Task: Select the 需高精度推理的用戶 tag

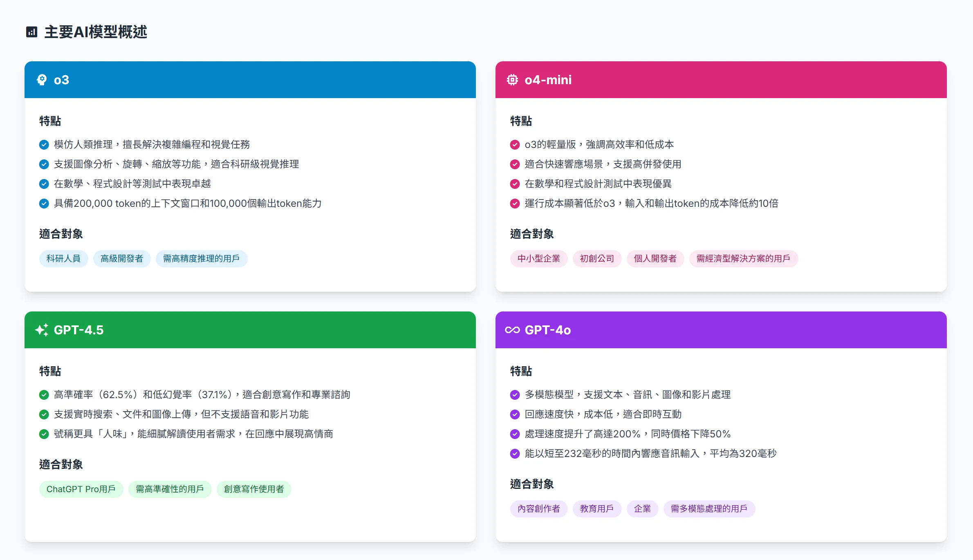Action: pos(202,259)
